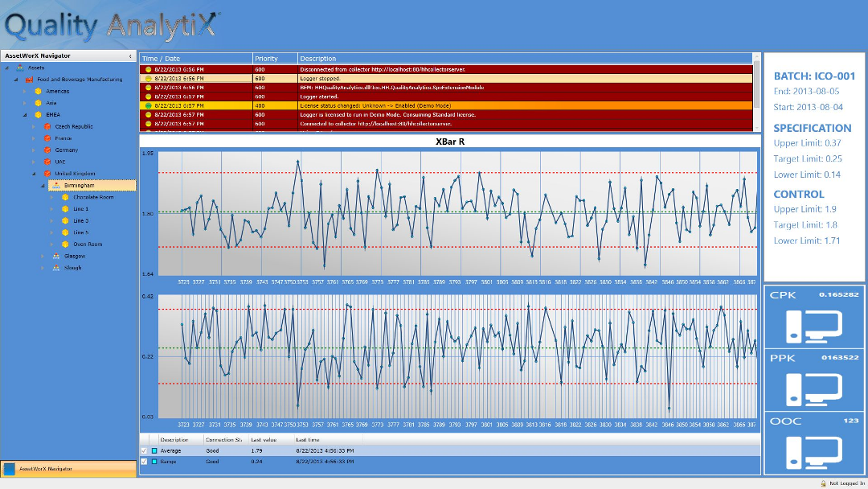
Task: Uncheck the Average series checkbox
Action: coord(144,451)
